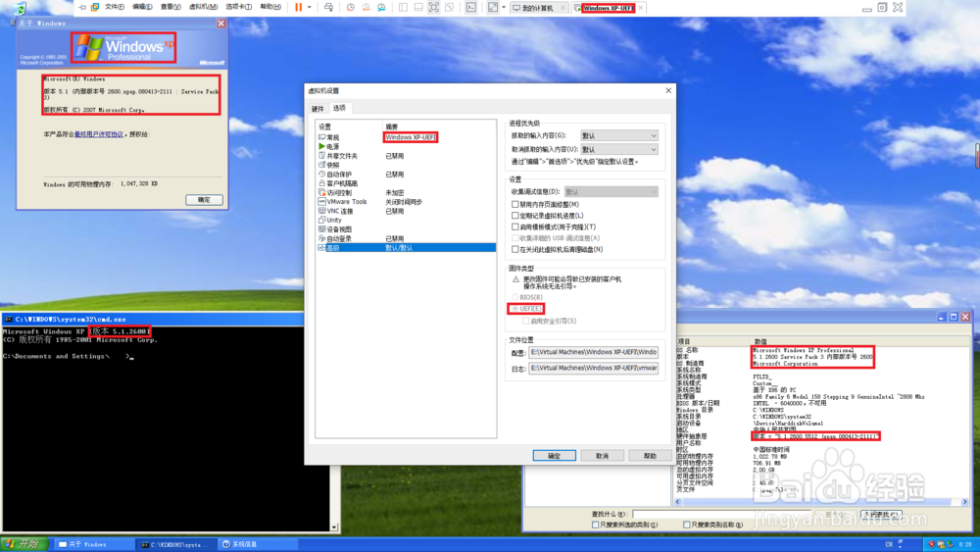980x552 pixels.
Task: Open the 收集调试信息(D) dropdown
Action: pos(611,192)
